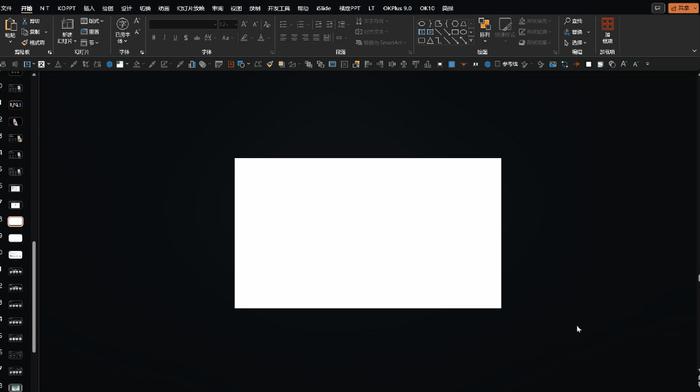Open the Section dropdown
The height and width of the screenshot is (392, 700).
(90, 42)
